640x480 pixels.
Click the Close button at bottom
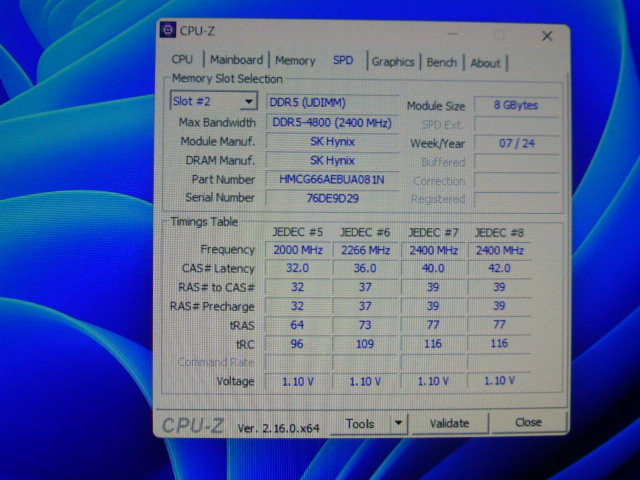pyautogui.click(x=528, y=423)
